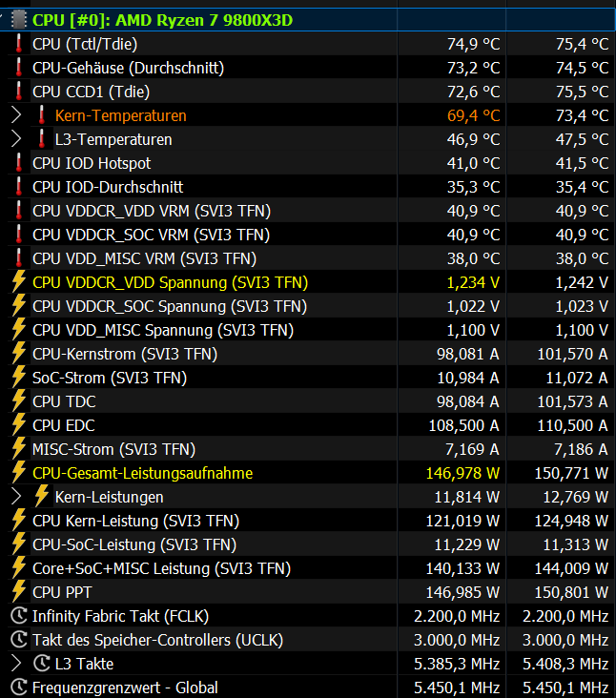616x698 pixels.
Task: Click the thermometer icon beside CPU VDDCR_VDD VRM
Action: click(x=18, y=211)
